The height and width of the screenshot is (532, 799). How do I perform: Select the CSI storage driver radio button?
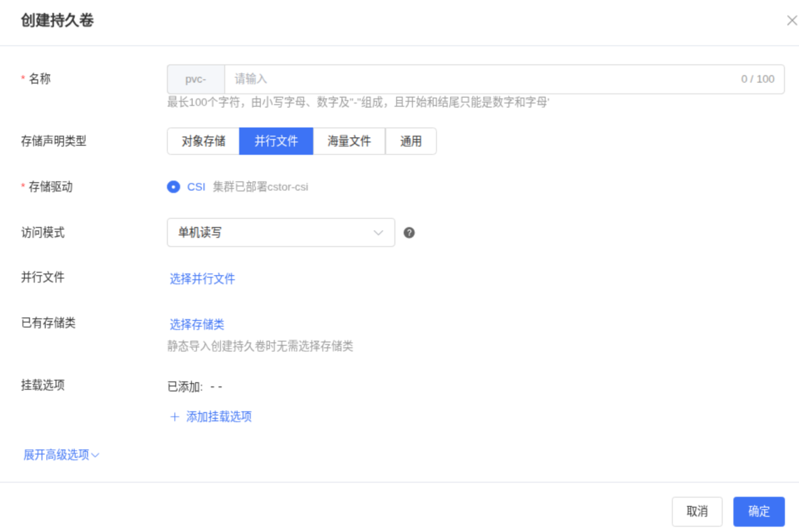(174, 187)
